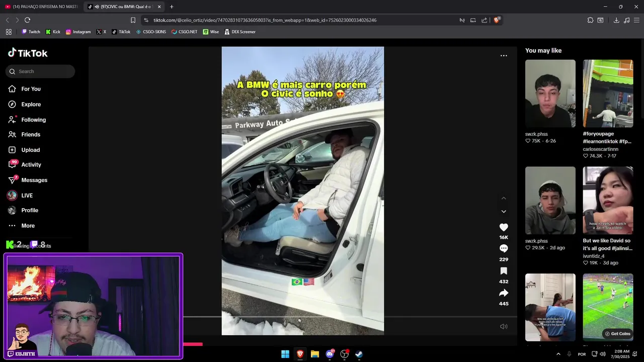Close the CIVIC ou BMW tab
Viewport: 644px width, 362px height.
159,7
